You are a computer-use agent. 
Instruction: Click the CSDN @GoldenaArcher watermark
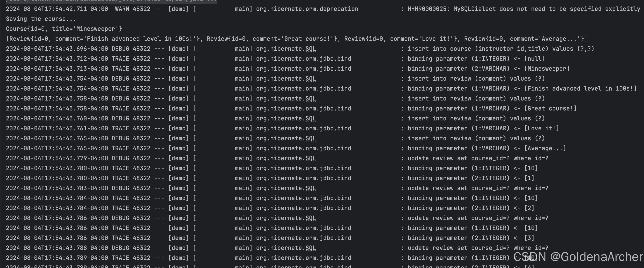578,257
